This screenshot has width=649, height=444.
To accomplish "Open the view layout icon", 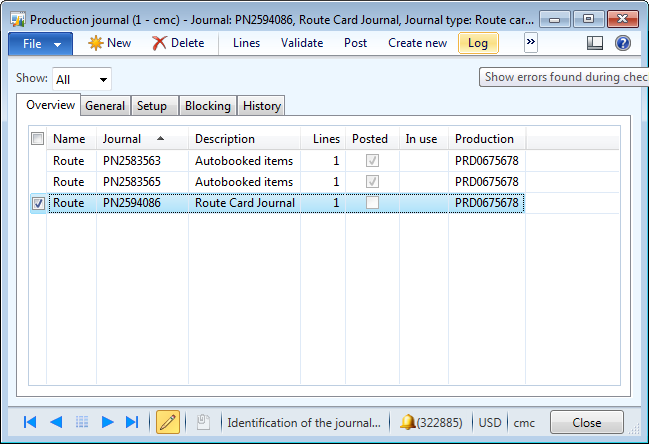I will point(595,43).
